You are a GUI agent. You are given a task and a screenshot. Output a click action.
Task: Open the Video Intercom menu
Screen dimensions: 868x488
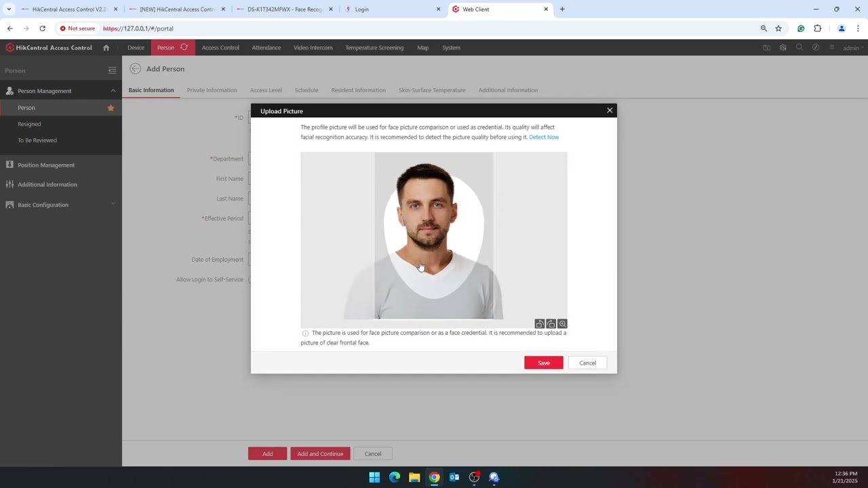[313, 47]
